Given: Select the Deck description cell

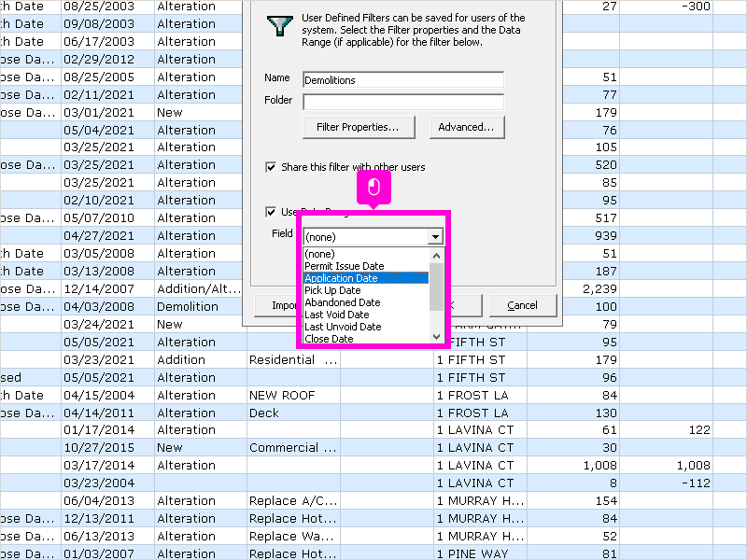Looking at the screenshot, I should point(293,413).
